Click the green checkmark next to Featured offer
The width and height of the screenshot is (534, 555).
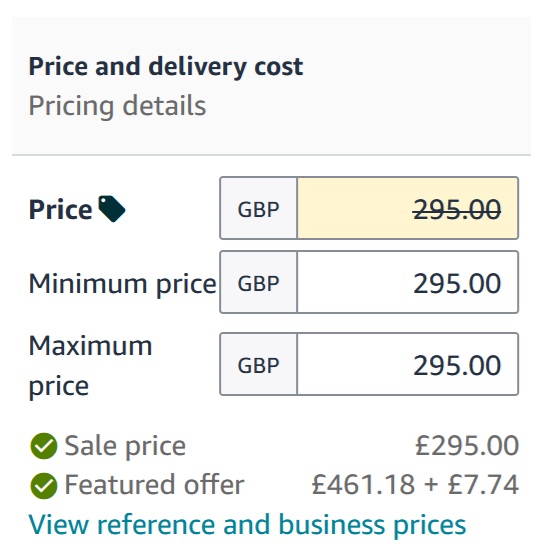pyautogui.click(x=44, y=486)
